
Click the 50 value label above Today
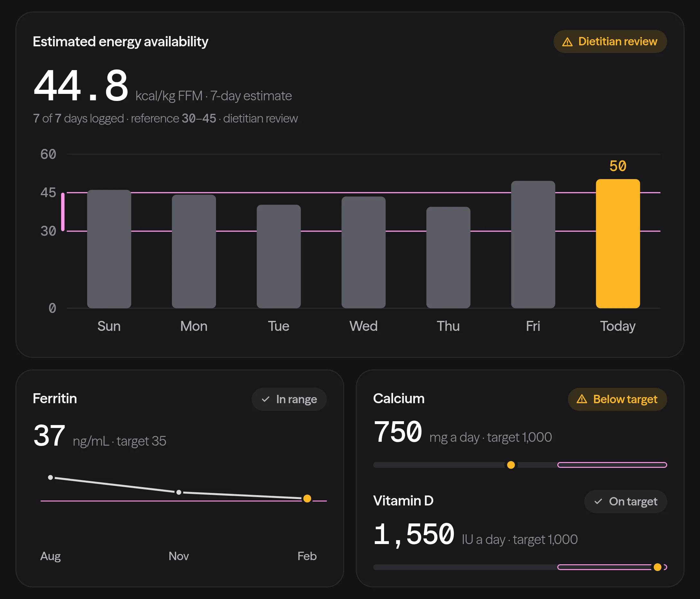pos(618,166)
